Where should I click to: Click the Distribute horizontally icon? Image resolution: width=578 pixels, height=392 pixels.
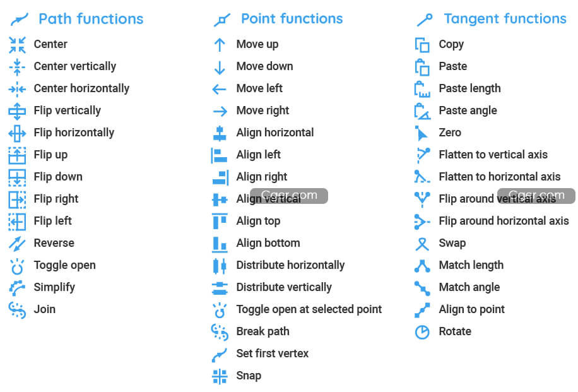pyautogui.click(x=220, y=266)
